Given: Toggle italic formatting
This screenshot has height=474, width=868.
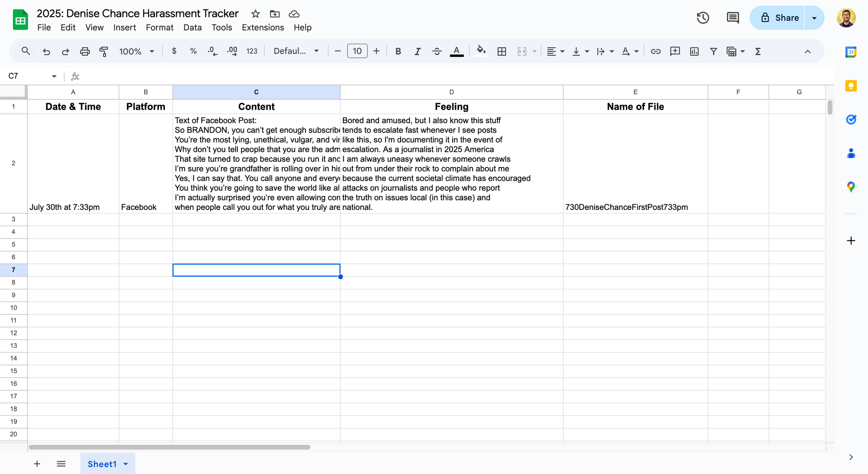Looking at the screenshot, I should click(417, 52).
